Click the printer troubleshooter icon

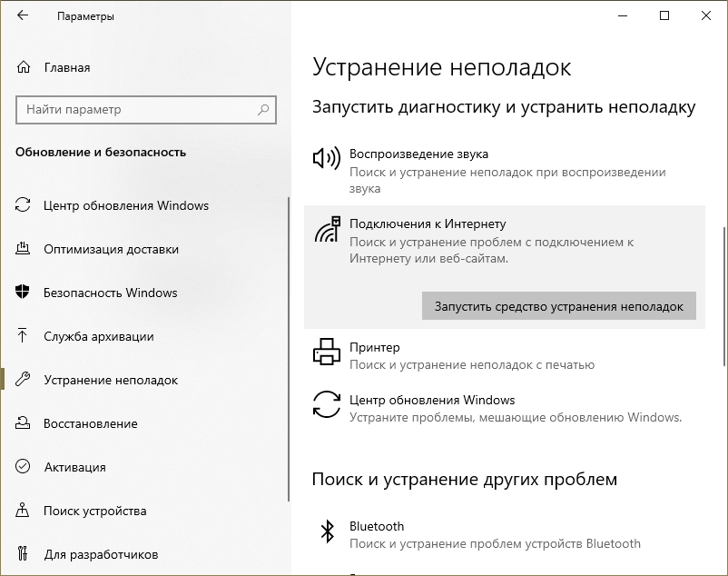[x=326, y=352]
